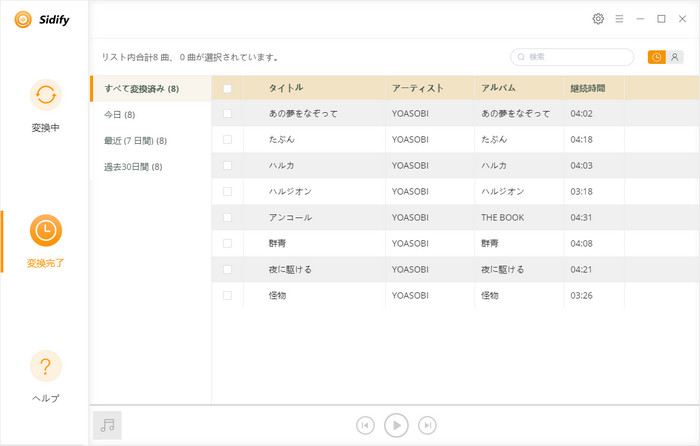The image size is (700, 446).
Task: Check the box for 怪物
Action: [227, 295]
